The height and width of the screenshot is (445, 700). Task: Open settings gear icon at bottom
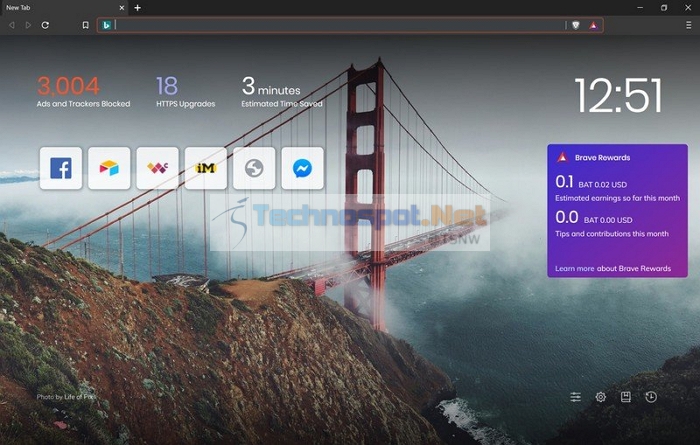600,396
